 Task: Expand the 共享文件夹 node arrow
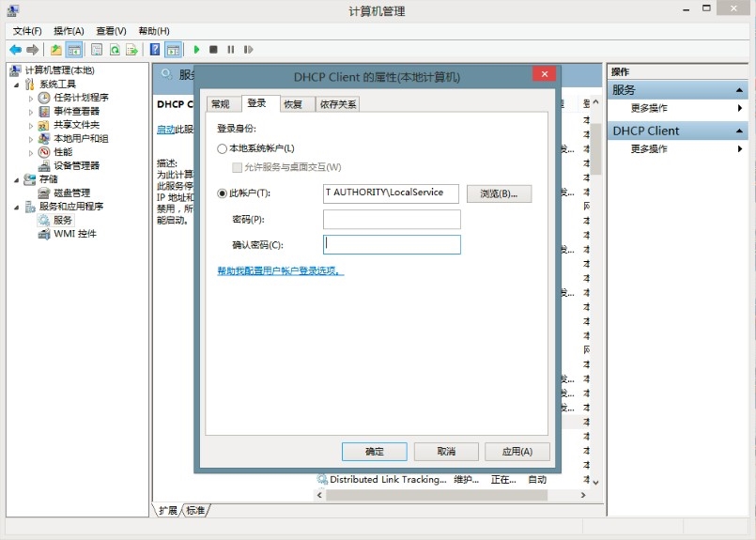[31, 125]
